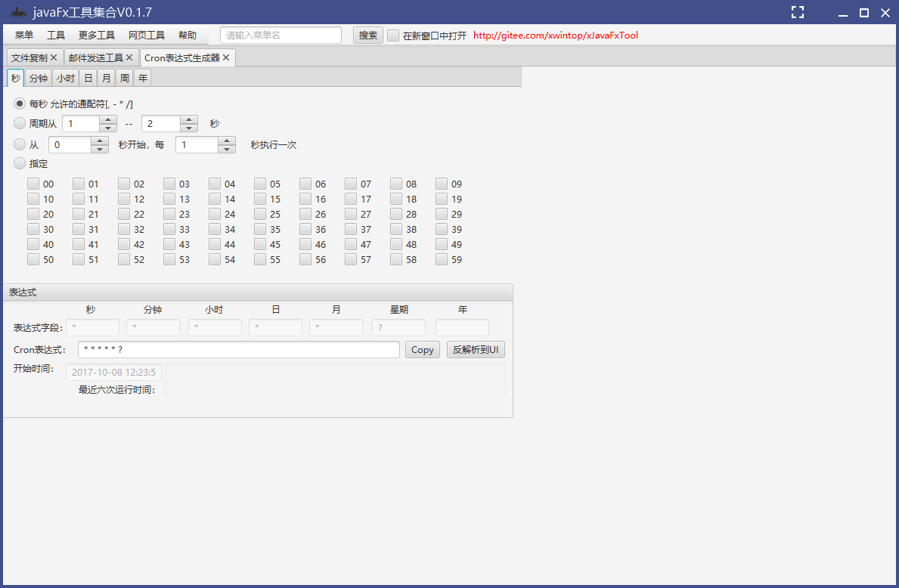Click the 分钟 expression field
The image size is (899, 588).
[x=153, y=328]
